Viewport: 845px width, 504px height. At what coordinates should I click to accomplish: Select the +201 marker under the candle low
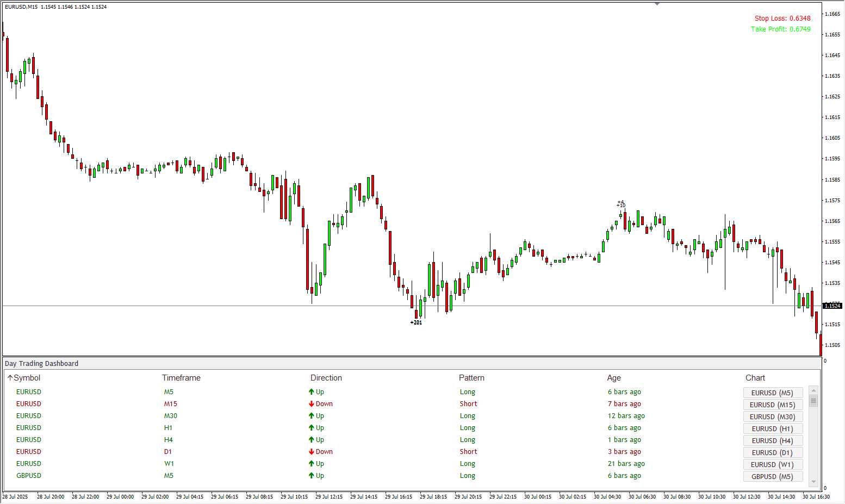click(416, 322)
